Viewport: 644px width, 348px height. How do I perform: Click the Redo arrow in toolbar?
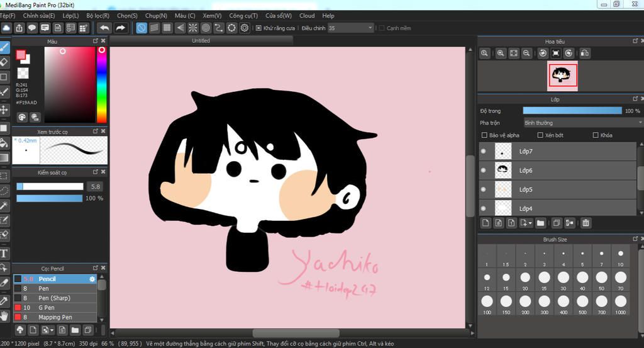click(x=120, y=28)
